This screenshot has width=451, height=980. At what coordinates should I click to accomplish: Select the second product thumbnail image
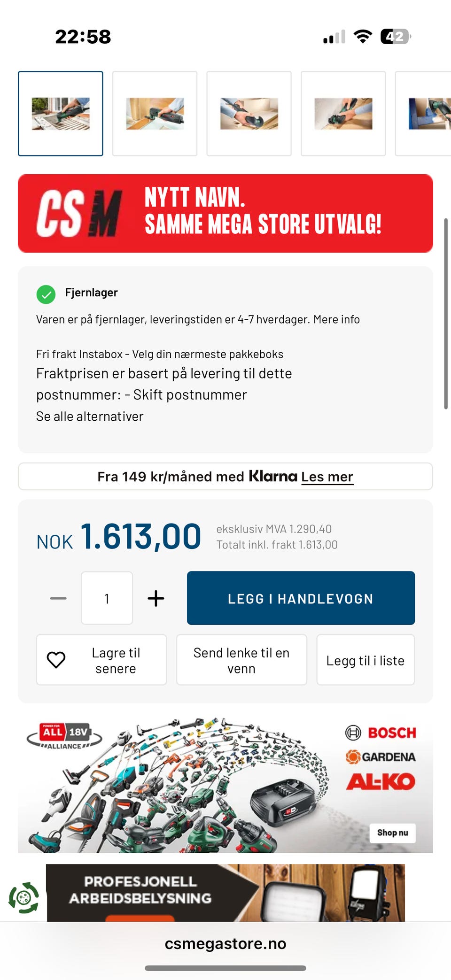point(155,114)
